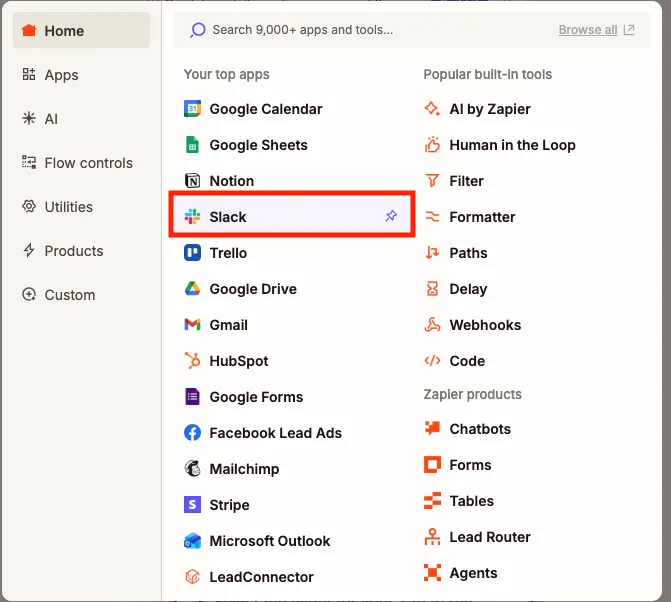
Task: Click the Google Drive icon
Action: point(192,288)
